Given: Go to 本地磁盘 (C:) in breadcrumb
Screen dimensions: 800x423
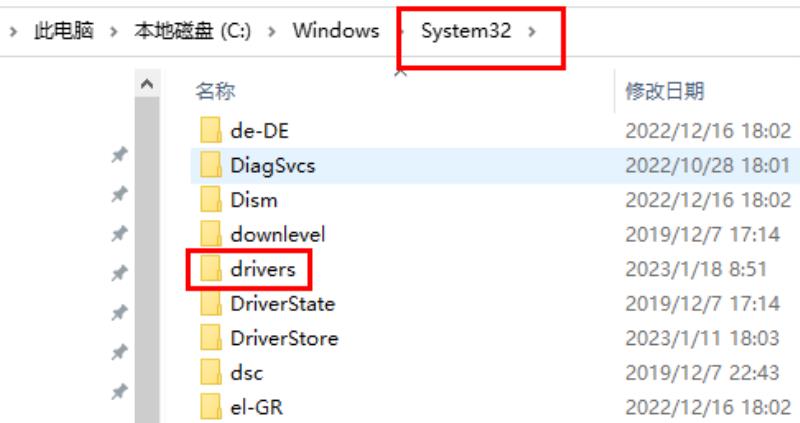Looking at the screenshot, I should (x=192, y=31).
